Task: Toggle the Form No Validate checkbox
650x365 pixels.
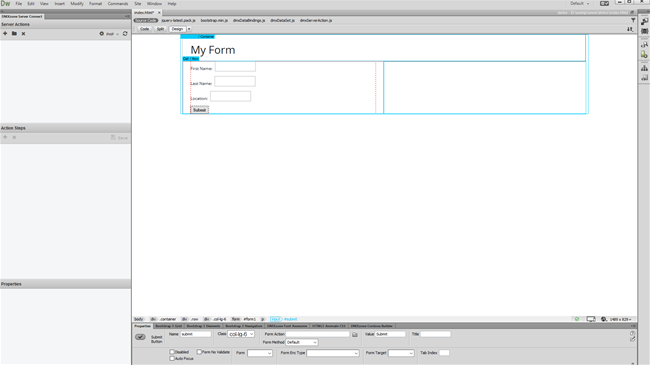Action: click(199, 352)
